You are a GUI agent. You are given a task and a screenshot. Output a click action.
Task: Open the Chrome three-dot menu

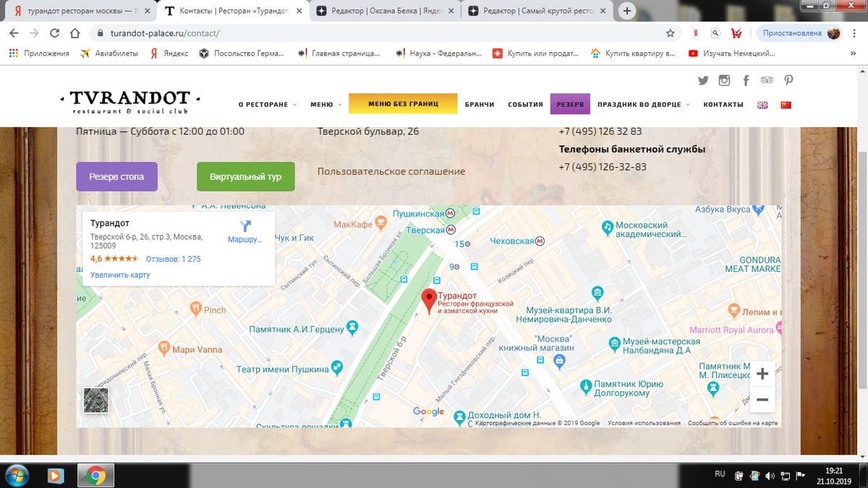click(x=856, y=33)
